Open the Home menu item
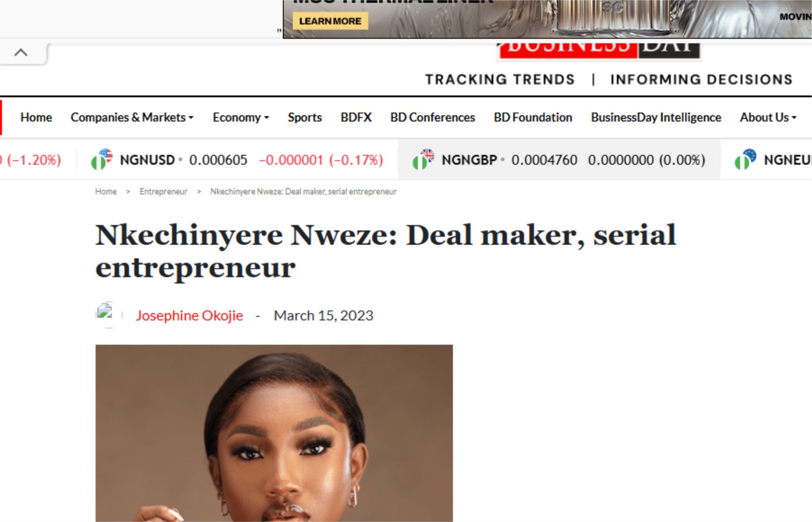 [36, 117]
